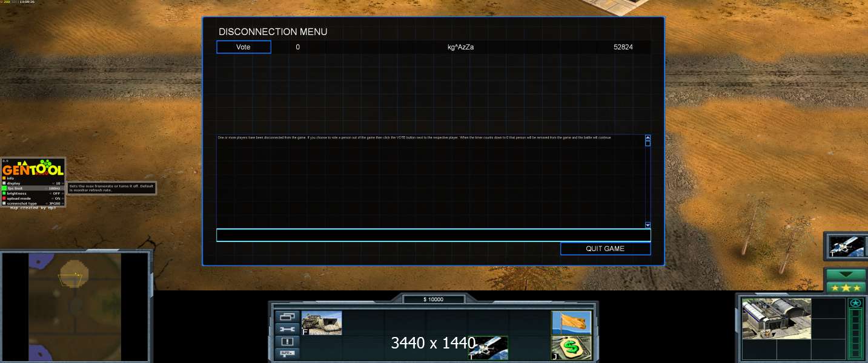This screenshot has height=363, width=868.
Task: Select player name kg^AzZa
Action: coord(460,47)
